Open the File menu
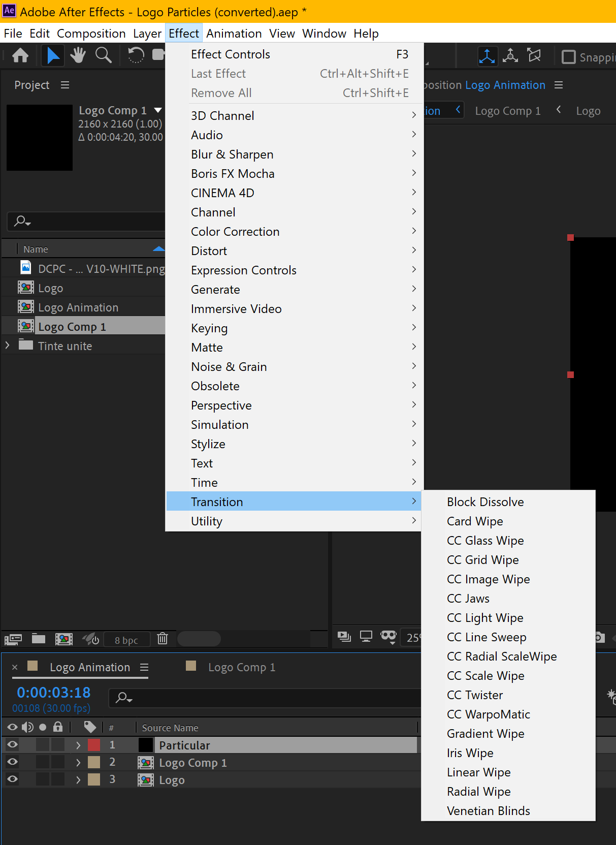Screen dimensions: 616x845 coord(13,34)
